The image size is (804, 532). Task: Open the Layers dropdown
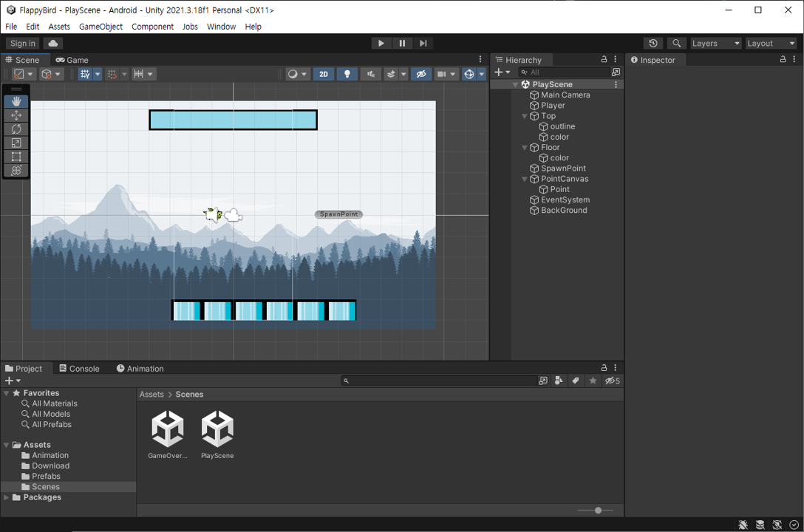tap(716, 44)
